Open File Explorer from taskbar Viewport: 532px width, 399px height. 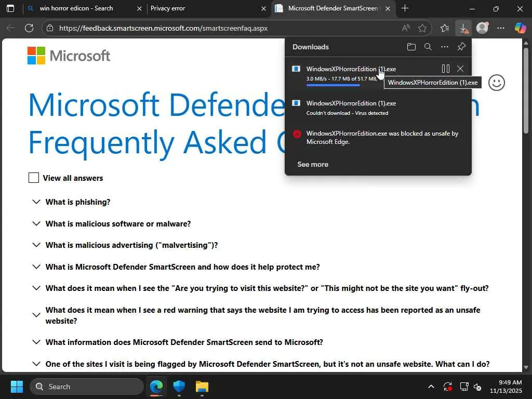click(202, 387)
